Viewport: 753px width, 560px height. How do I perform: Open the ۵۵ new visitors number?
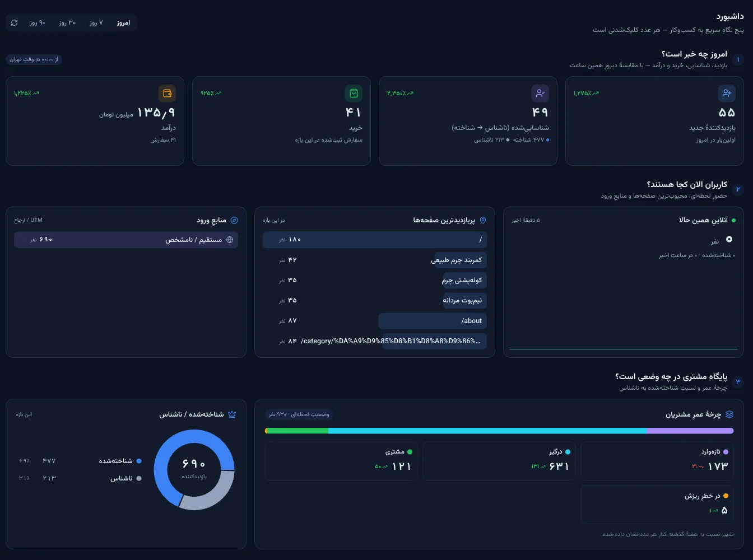click(x=727, y=113)
